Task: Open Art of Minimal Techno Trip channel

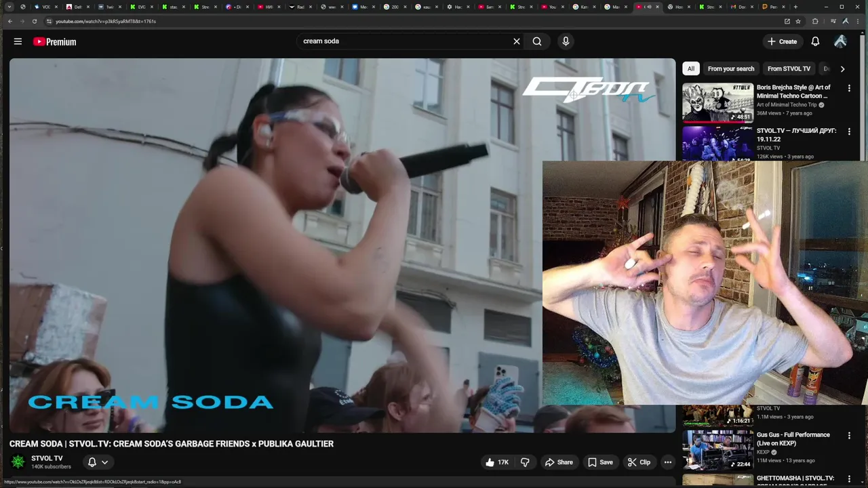Action: tap(787, 105)
